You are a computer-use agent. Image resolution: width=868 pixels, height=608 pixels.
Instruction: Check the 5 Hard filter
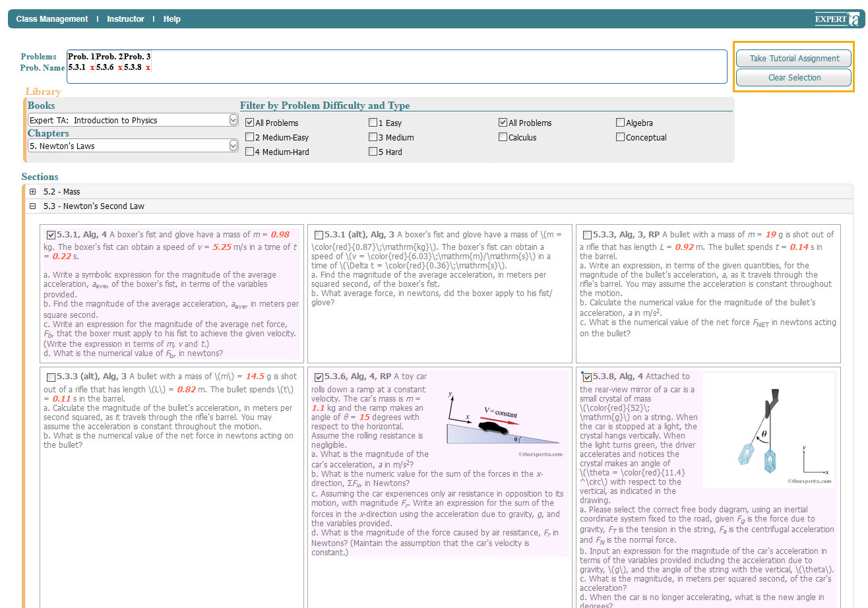(373, 152)
